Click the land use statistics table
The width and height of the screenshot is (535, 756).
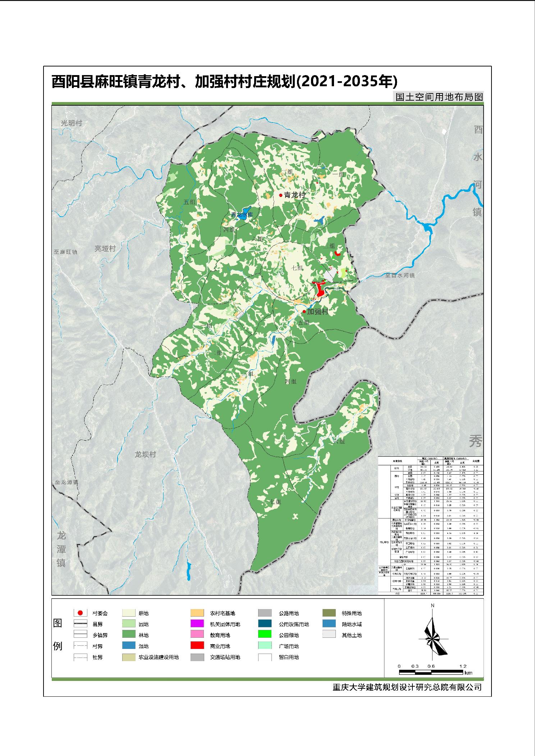(431, 526)
